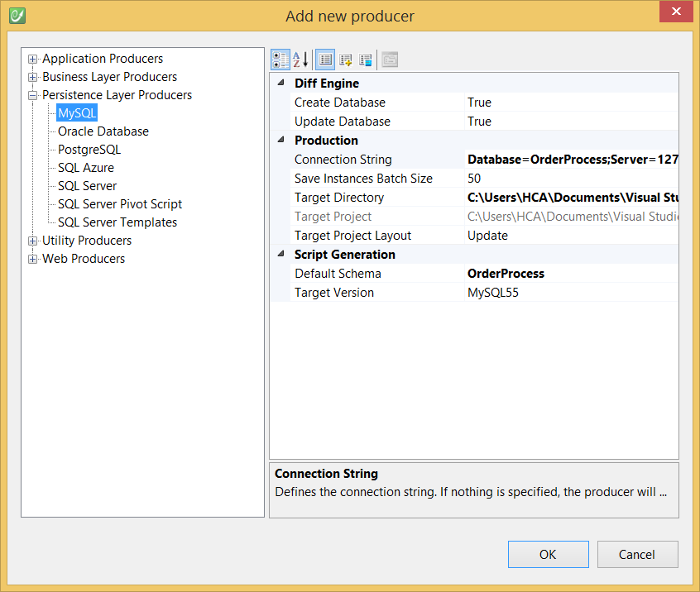Collapse the Script Generation property category
This screenshot has width=700, height=592.
click(280, 255)
